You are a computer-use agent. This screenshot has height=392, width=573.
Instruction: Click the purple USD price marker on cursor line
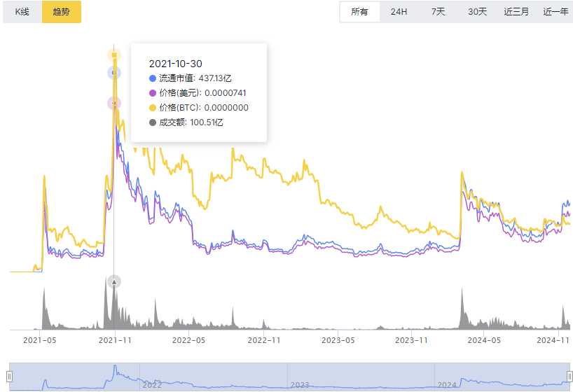pos(114,104)
